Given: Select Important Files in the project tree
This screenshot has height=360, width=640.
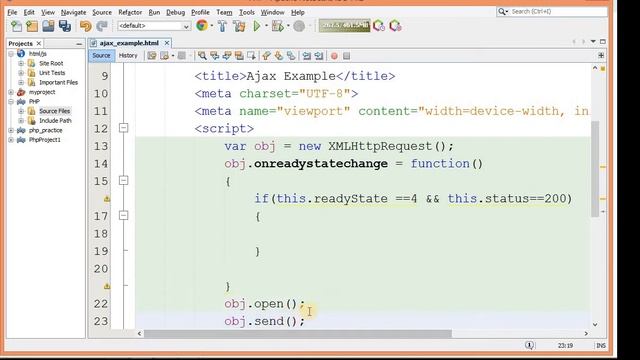Looking at the screenshot, I should (x=58, y=82).
